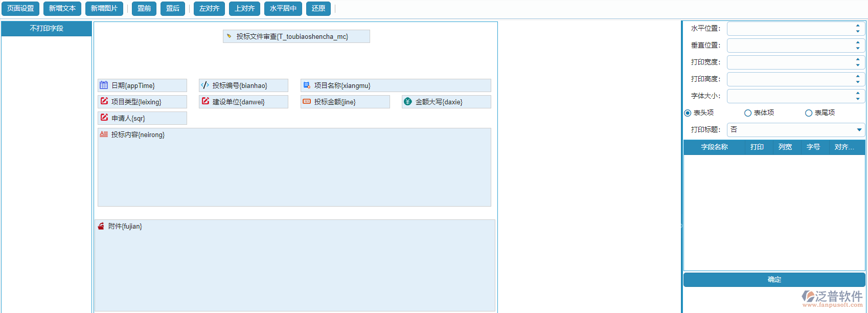
Task: Click the code icon beside 投标编号{bianhao}
Action: click(205, 85)
